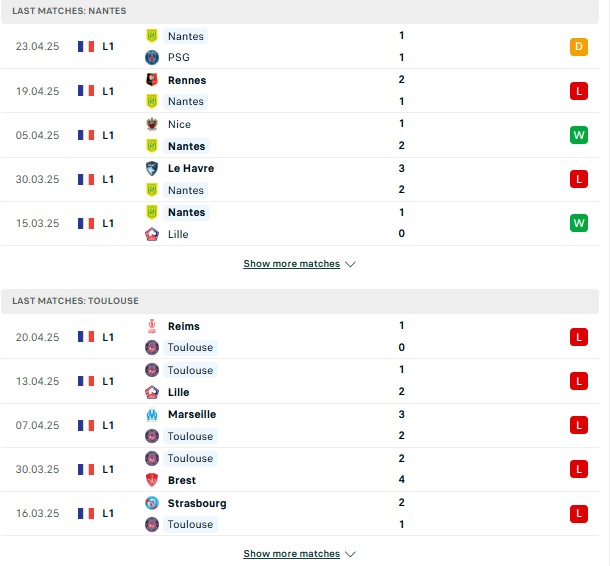Click the PSG club crest icon
610x566 pixels.
tap(152, 57)
